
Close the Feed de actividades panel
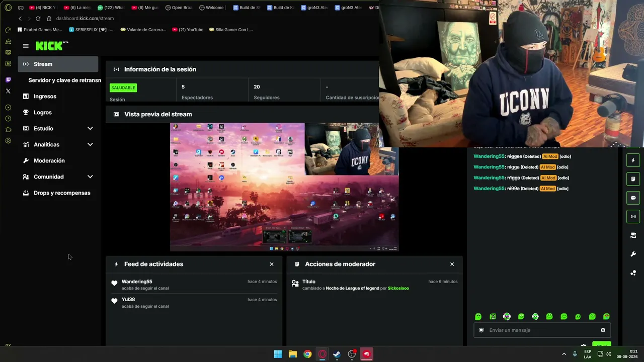(272, 264)
